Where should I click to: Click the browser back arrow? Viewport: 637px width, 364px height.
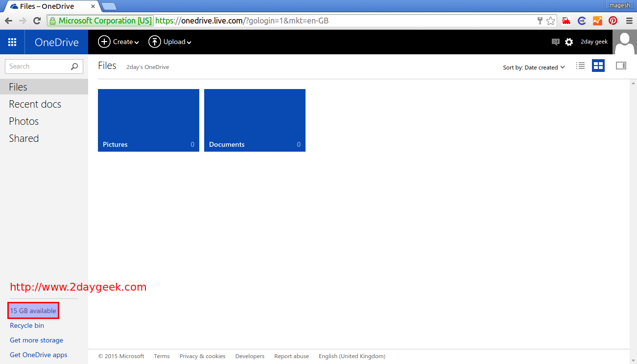coord(8,21)
